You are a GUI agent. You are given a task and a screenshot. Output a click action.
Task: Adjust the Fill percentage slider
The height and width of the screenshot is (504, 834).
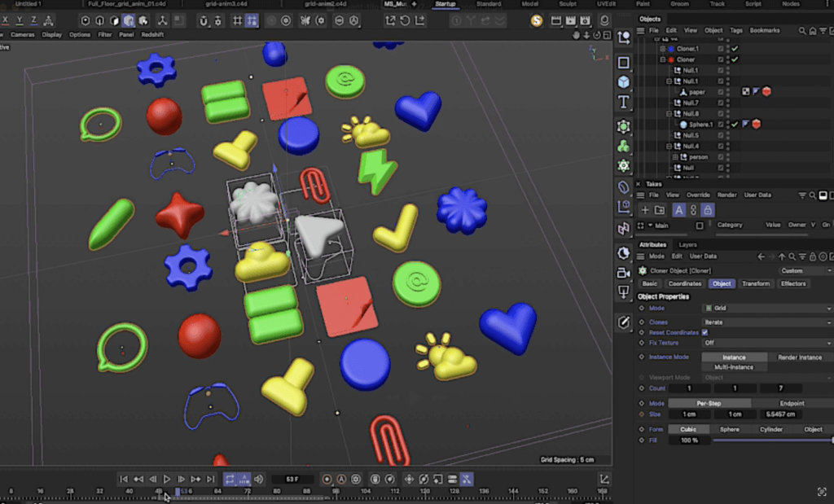coord(772,440)
